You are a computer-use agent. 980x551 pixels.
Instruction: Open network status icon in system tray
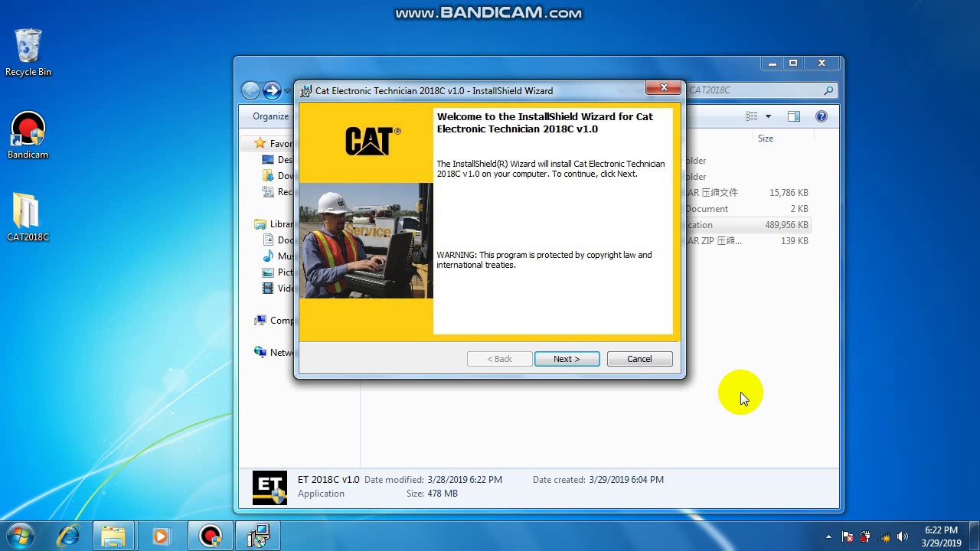point(884,536)
